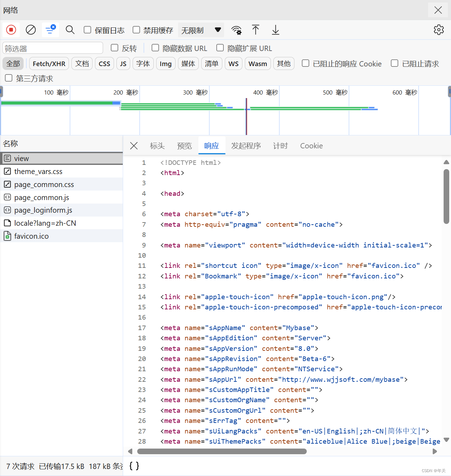
Task: Close the request details pane
Action: [134, 146]
